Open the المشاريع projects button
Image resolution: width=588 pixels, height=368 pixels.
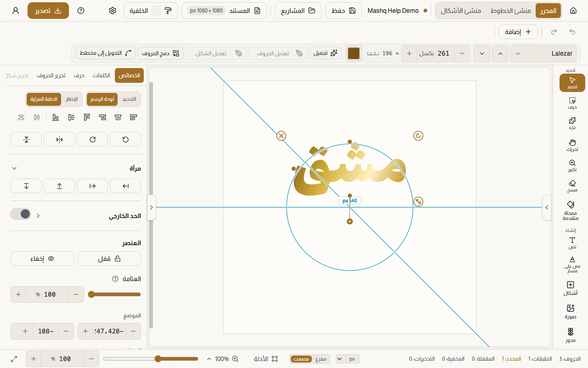[299, 11]
